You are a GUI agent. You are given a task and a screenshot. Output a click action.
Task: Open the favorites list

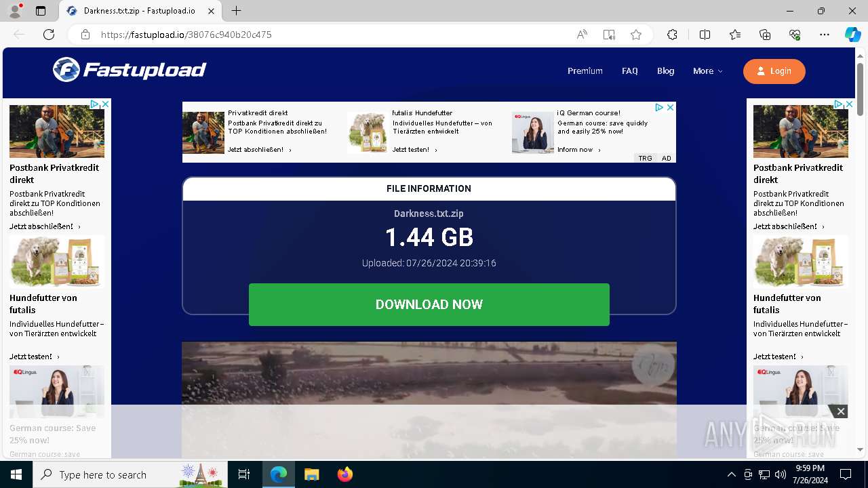735,35
